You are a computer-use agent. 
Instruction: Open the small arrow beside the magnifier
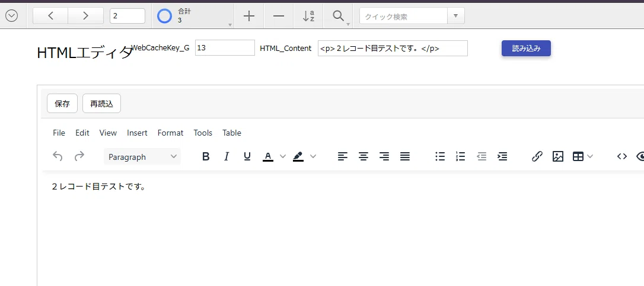[x=348, y=25]
